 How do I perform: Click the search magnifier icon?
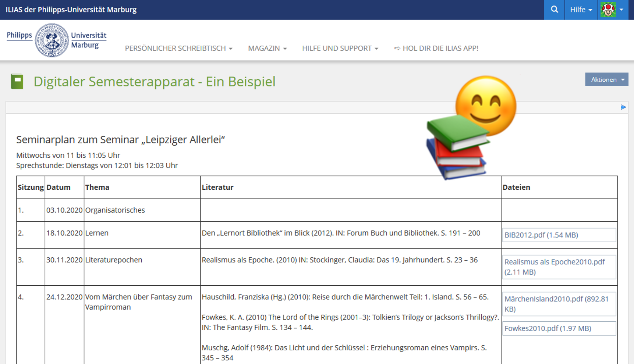pos(554,10)
